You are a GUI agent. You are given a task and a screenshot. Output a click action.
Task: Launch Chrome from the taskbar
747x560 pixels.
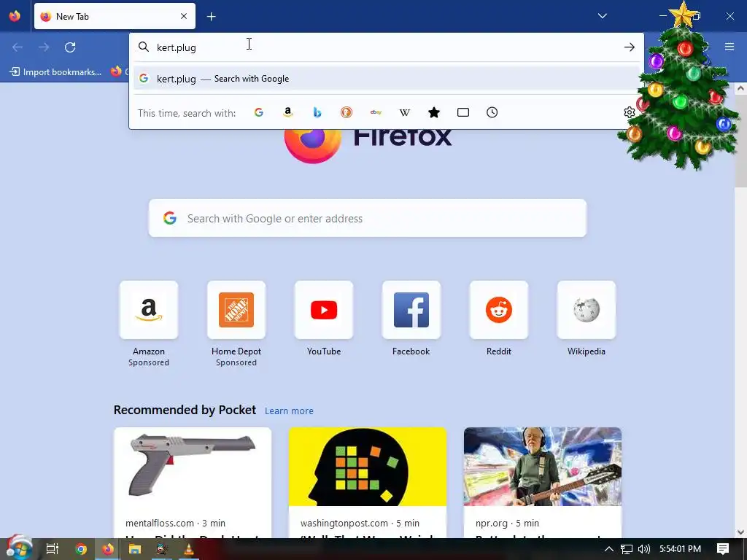point(81,549)
